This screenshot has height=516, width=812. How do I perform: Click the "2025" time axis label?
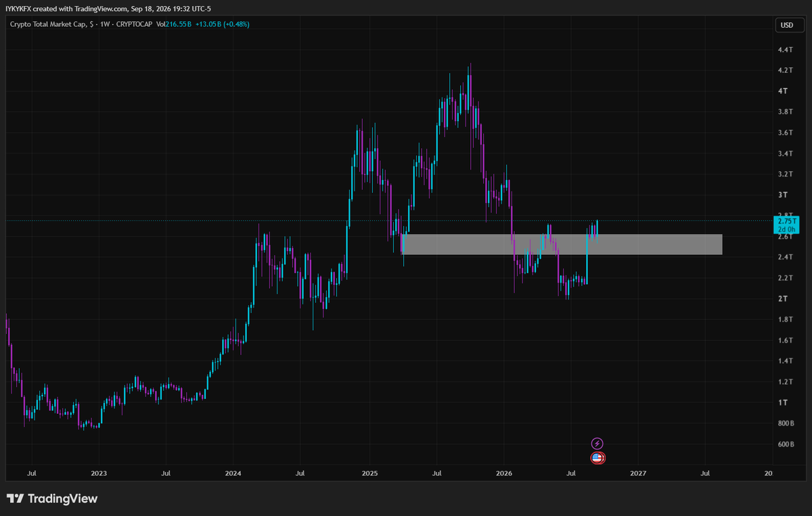pyautogui.click(x=369, y=475)
